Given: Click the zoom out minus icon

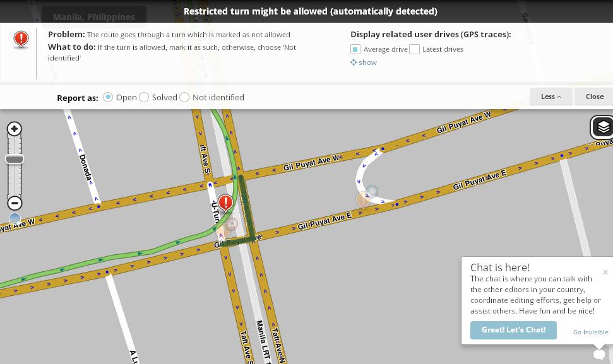Looking at the screenshot, I should (x=14, y=203).
